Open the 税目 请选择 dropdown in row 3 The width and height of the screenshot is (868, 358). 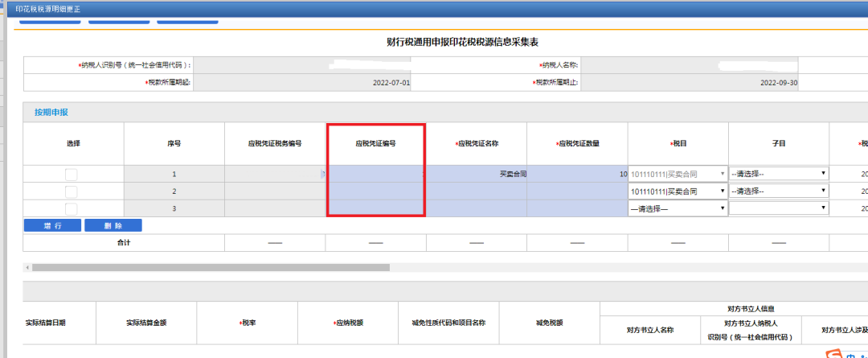click(x=678, y=208)
